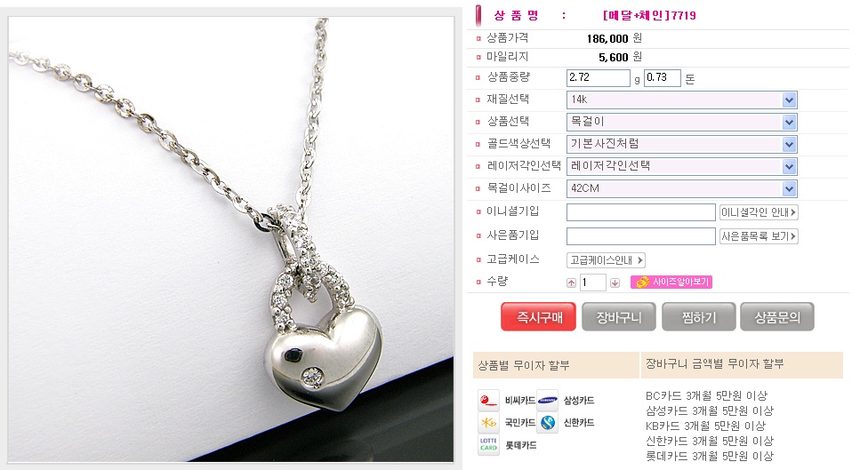868x470 pixels.
Task: Open the 재질선택 14k dropdown
Action: pos(681,100)
